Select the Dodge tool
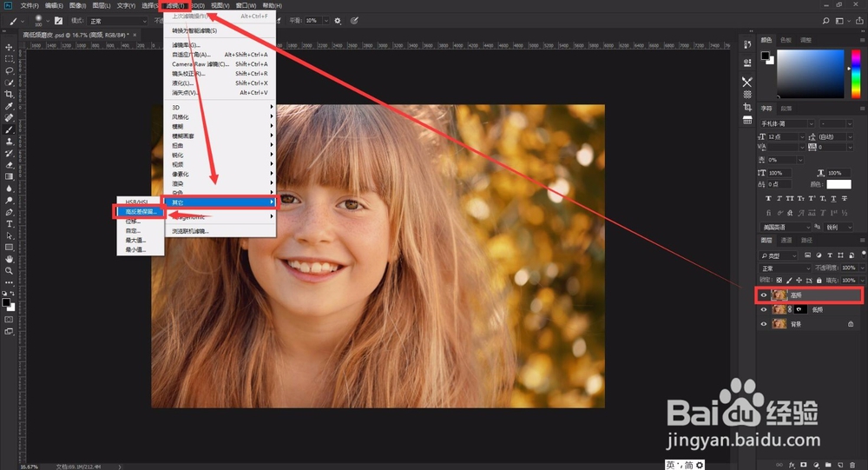This screenshot has height=470, width=868. tap(9, 200)
